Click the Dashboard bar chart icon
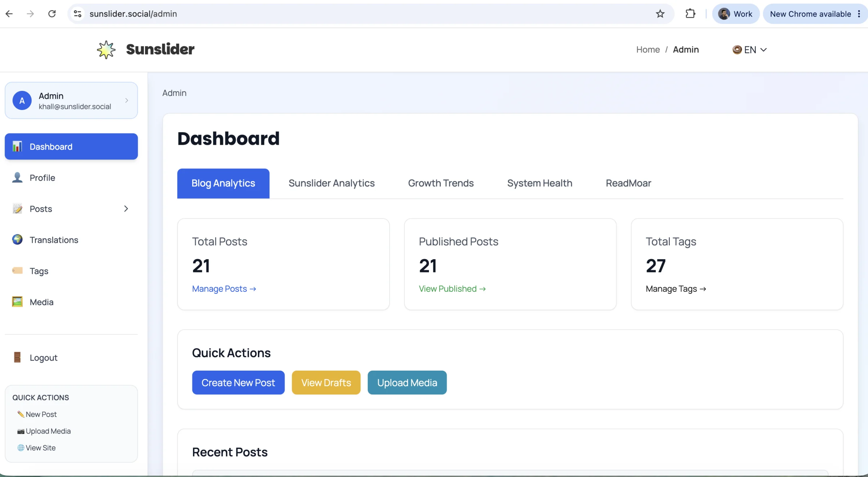The image size is (868, 477). point(17,146)
